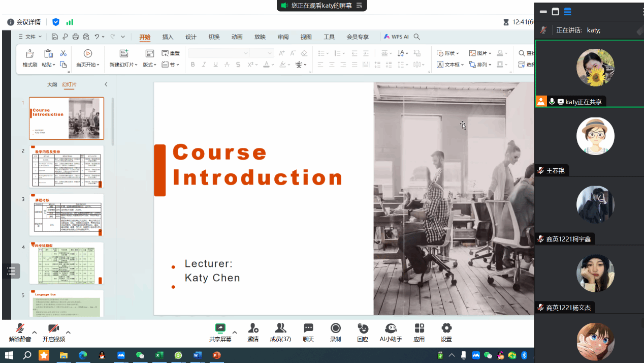The height and width of the screenshot is (363, 644).
Task: Switch to the 插入 ribbon tab
Action: point(168,37)
